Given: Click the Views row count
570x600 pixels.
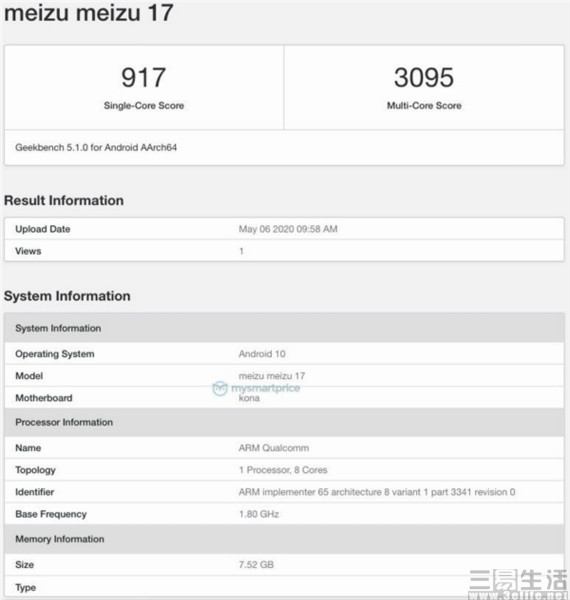Looking at the screenshot, I should 241,251.
